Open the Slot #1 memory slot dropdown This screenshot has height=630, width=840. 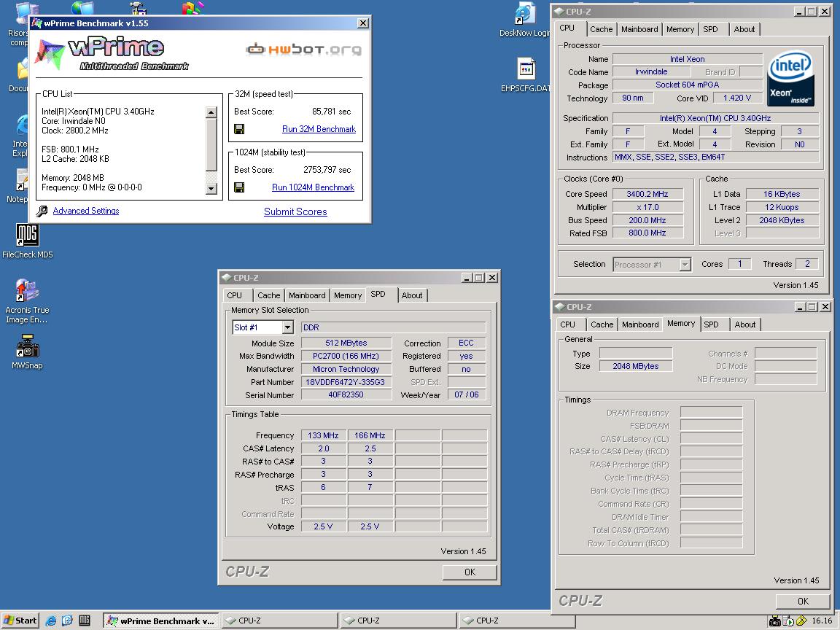pos(288,327)
